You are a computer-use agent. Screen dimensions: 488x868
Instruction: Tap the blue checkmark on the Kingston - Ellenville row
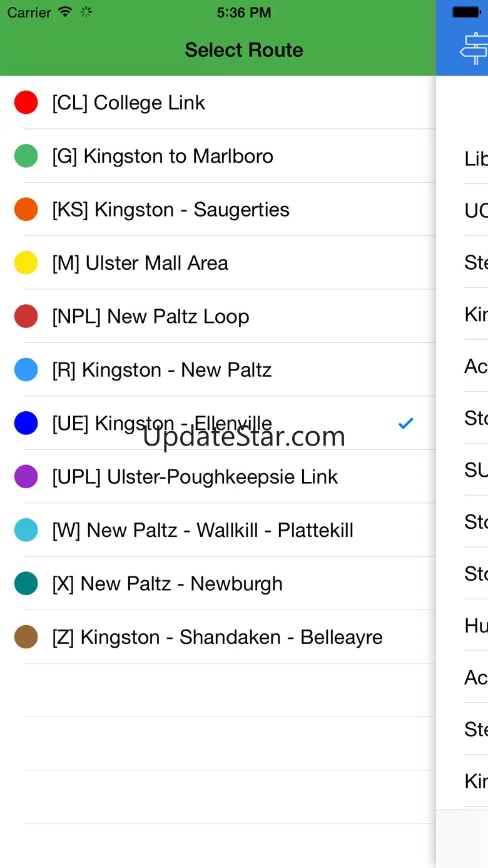406,424
